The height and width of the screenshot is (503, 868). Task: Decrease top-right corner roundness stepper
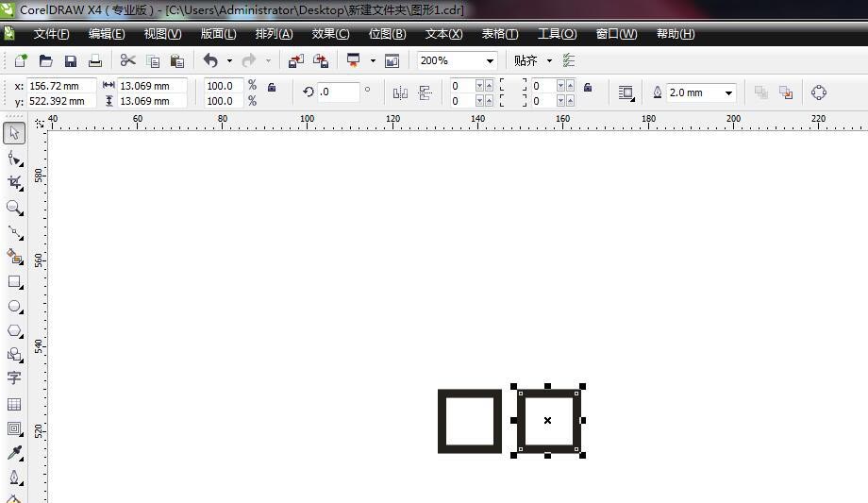click(560, 86)
